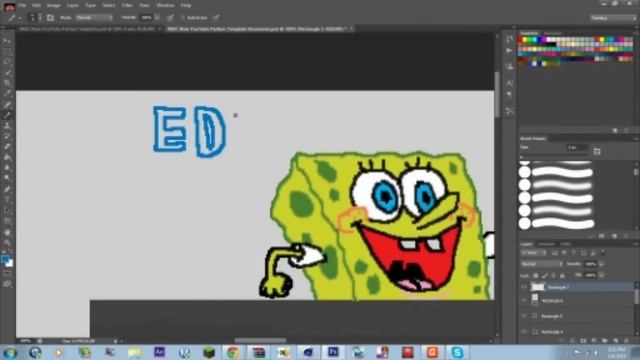Open the File menu
The width and height of the screenshot is (640, 360).
[x=22, y=5]
